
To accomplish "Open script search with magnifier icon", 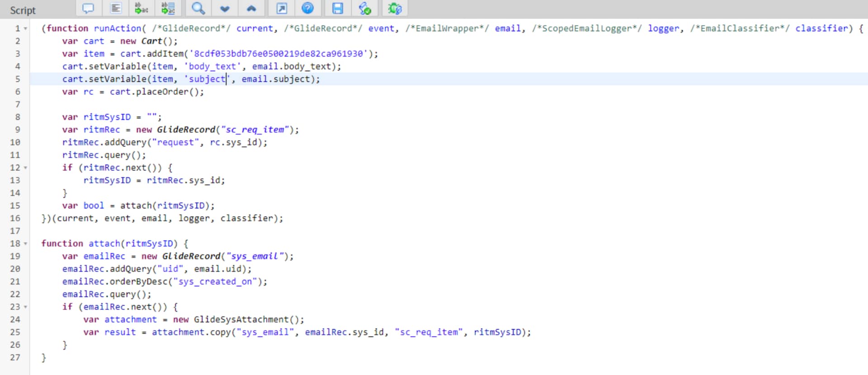I will pos(198,8).
